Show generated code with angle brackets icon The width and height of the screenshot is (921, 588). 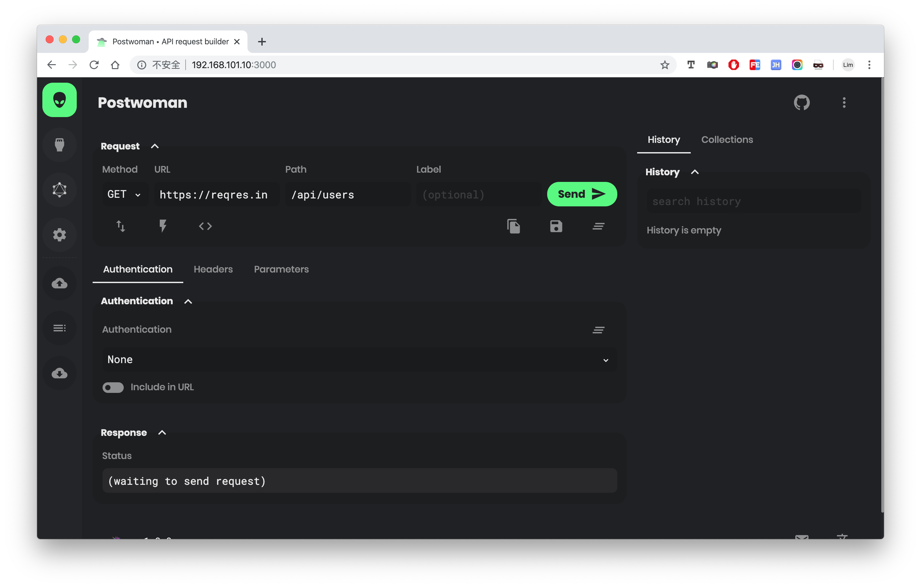tap(205, 226)
